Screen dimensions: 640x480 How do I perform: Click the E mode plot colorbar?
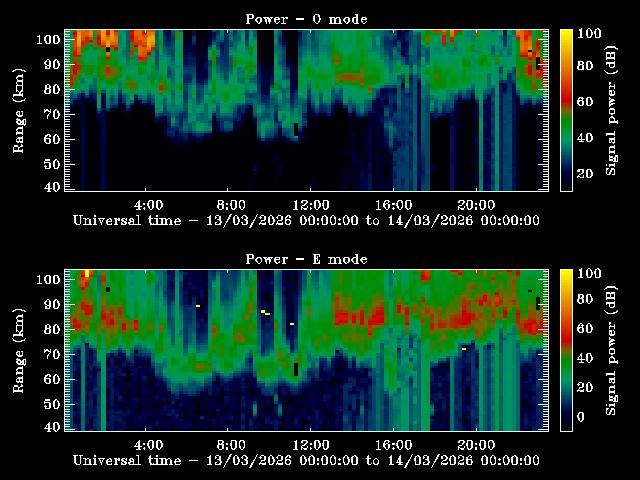[566, 350]
